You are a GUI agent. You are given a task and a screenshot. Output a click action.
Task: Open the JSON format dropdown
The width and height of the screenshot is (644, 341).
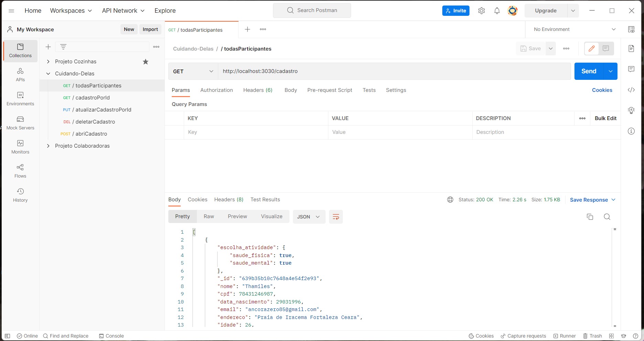coord(308,216)
